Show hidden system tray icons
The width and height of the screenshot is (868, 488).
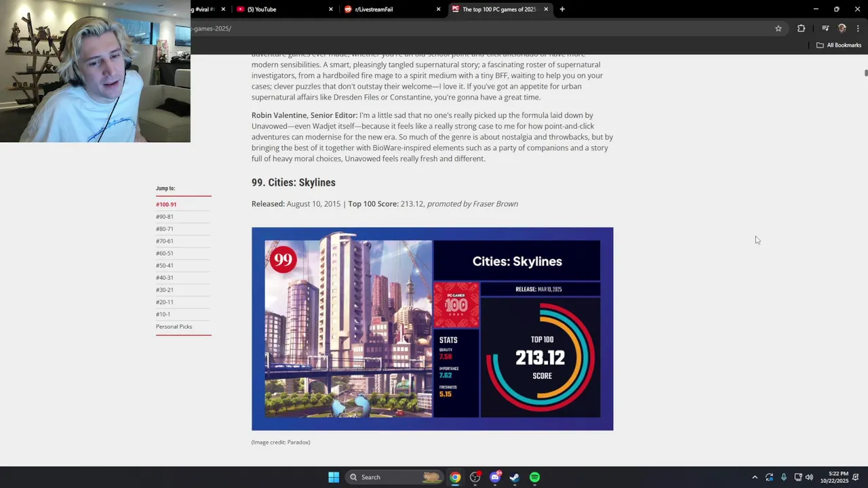(755, 477)
